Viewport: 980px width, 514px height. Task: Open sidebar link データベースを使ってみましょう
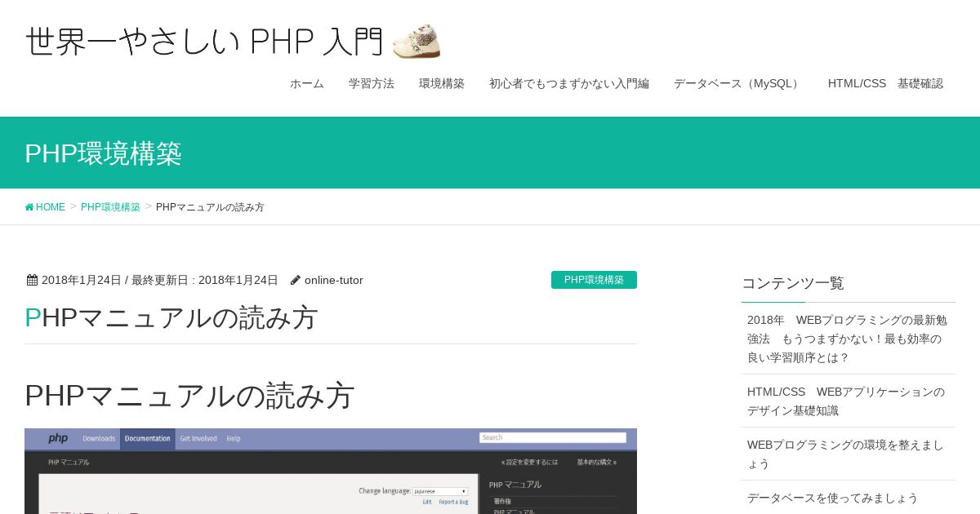tap(849, 497)
